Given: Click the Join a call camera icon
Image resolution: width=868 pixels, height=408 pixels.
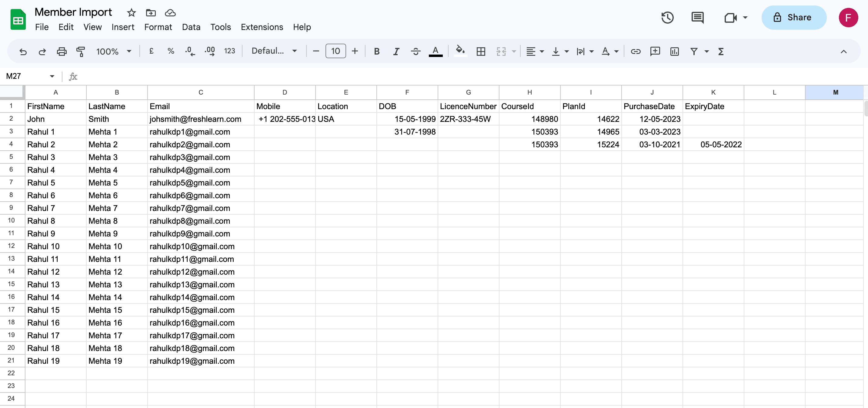Looking at the screenshot, I should (x=730, y=18).
